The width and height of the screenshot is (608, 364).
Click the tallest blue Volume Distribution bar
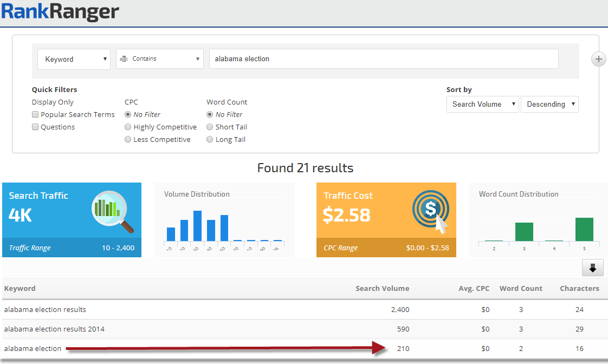(197, 226)
